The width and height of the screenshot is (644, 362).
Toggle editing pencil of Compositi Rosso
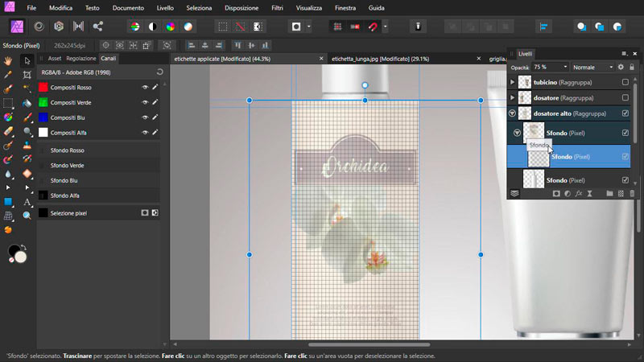coord(155,88)
